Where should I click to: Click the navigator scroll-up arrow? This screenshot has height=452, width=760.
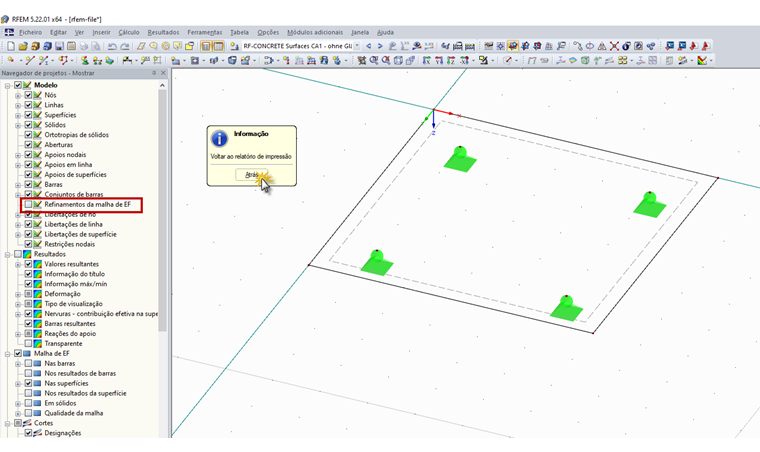click(x=162, y=85)
